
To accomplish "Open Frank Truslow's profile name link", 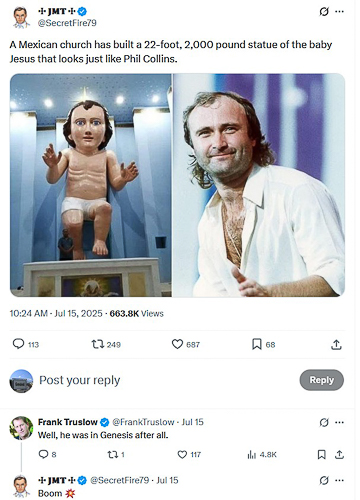I will 67,422.
